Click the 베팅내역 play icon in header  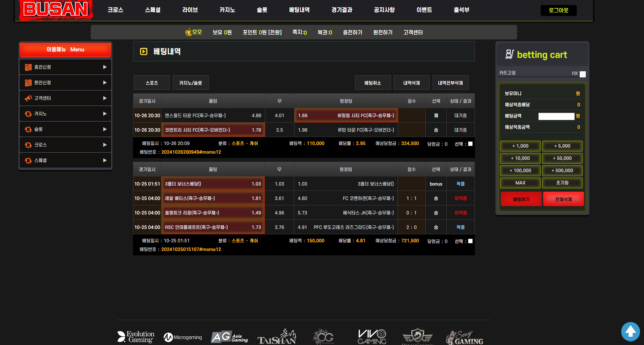(x=143, y=52)
